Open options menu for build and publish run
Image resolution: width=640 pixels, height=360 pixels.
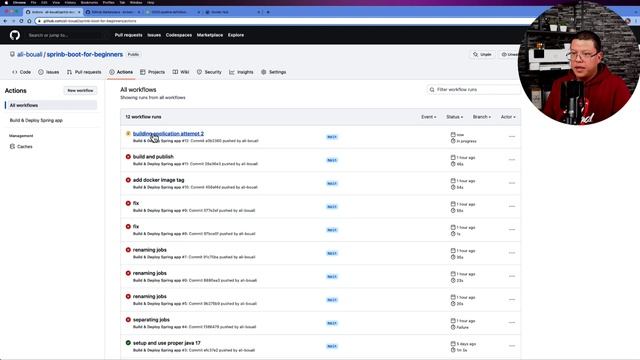click(512, 160)
